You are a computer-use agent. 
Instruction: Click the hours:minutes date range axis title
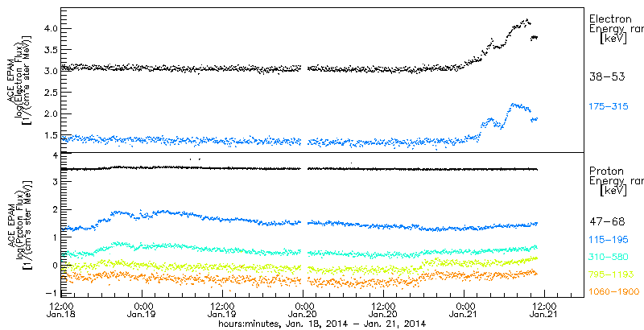[322, 324]
